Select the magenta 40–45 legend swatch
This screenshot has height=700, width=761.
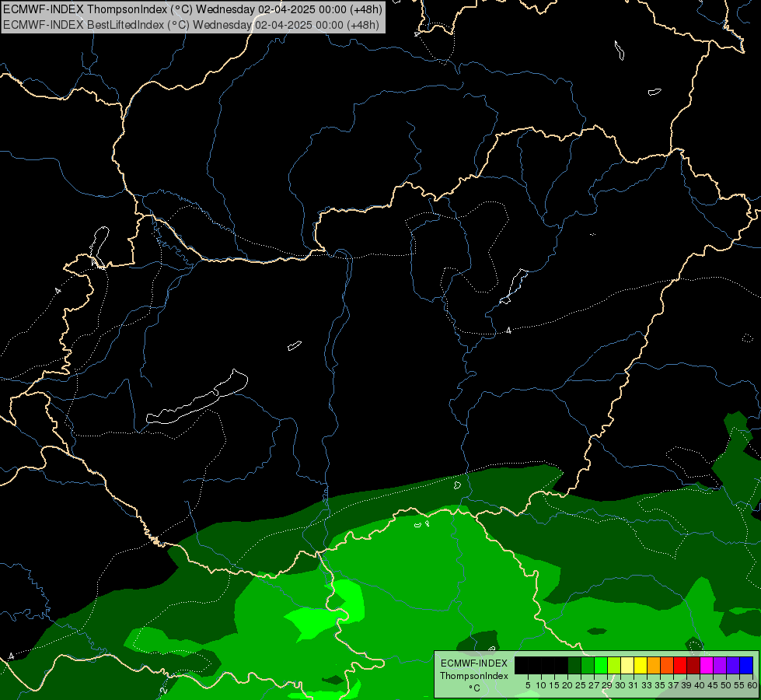(x=707, y=665)
